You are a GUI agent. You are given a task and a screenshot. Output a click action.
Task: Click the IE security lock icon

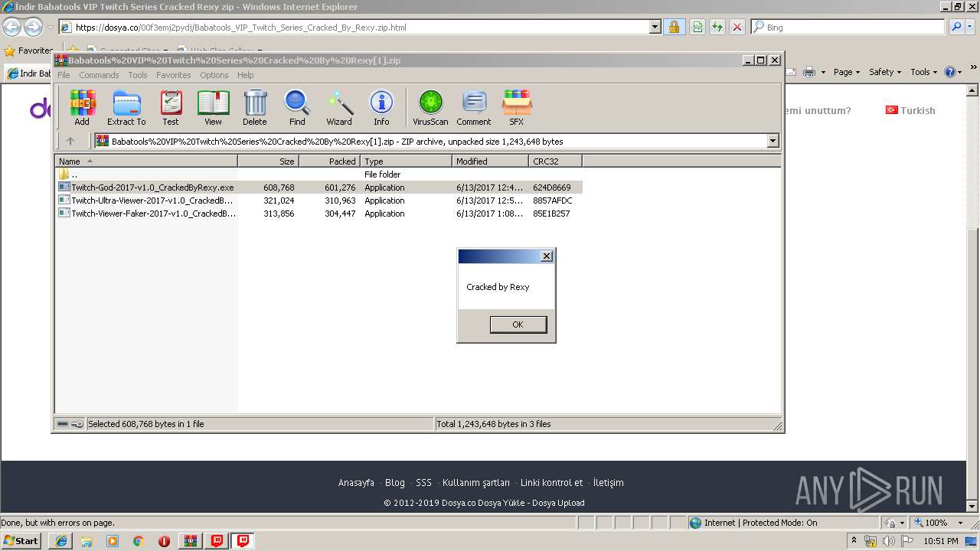click(674, 27)
